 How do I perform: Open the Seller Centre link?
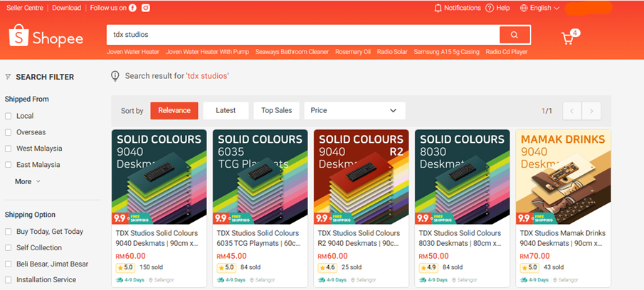coord(25,9)
